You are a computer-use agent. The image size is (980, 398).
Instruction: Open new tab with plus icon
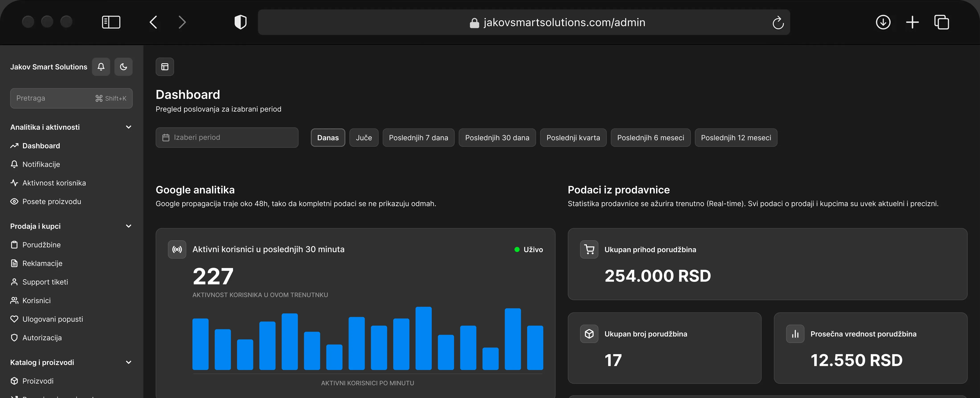tap(912, 22)
